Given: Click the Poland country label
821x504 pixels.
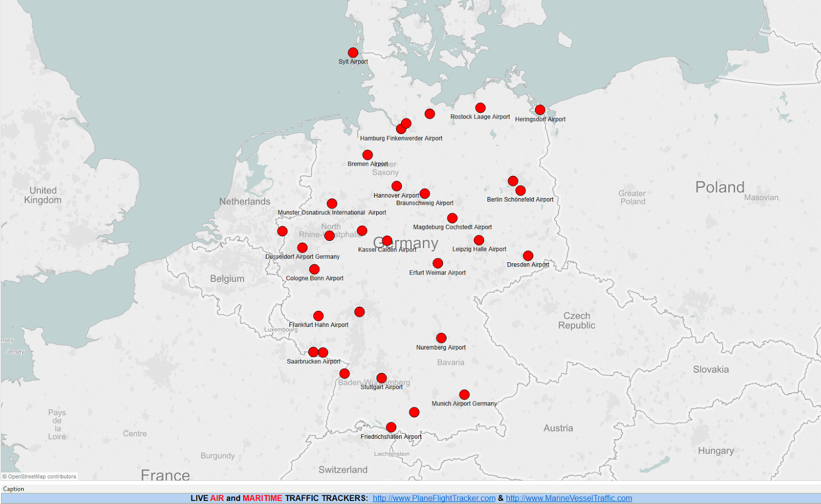Looking at the screenshot, I should pos(720,187).
